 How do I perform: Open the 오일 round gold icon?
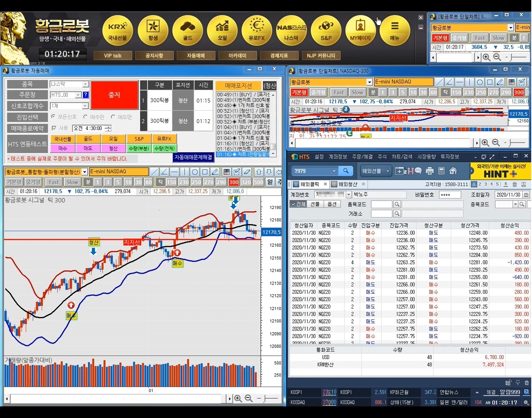click(222, 30)
